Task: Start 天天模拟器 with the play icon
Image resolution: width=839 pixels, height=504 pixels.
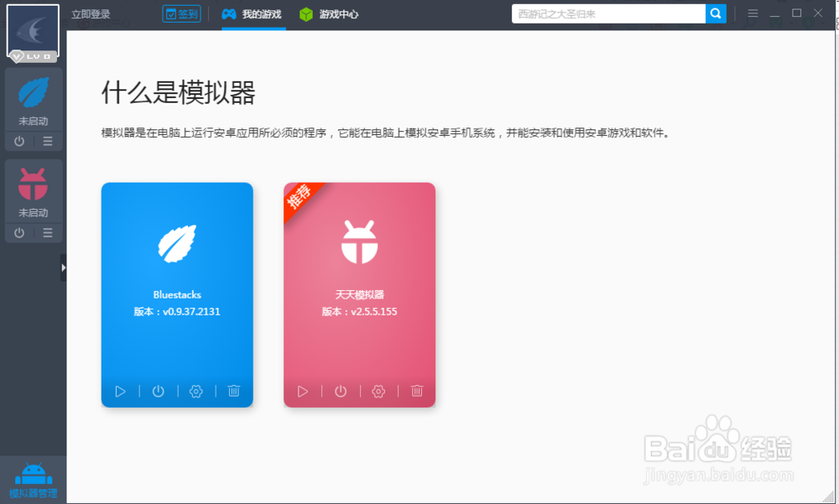Action: pyautogui.click(x=303, y=392)
